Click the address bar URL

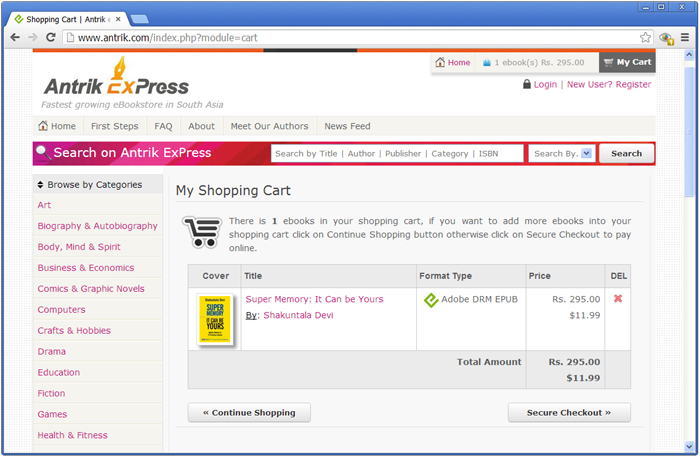point(167,38)
